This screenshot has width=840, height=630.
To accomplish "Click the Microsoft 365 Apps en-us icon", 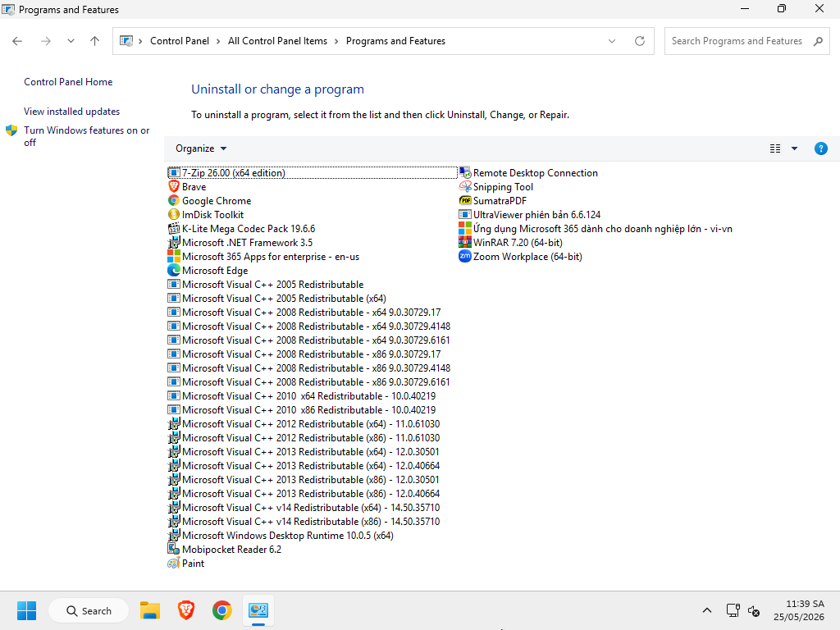I will coord(174,256).
